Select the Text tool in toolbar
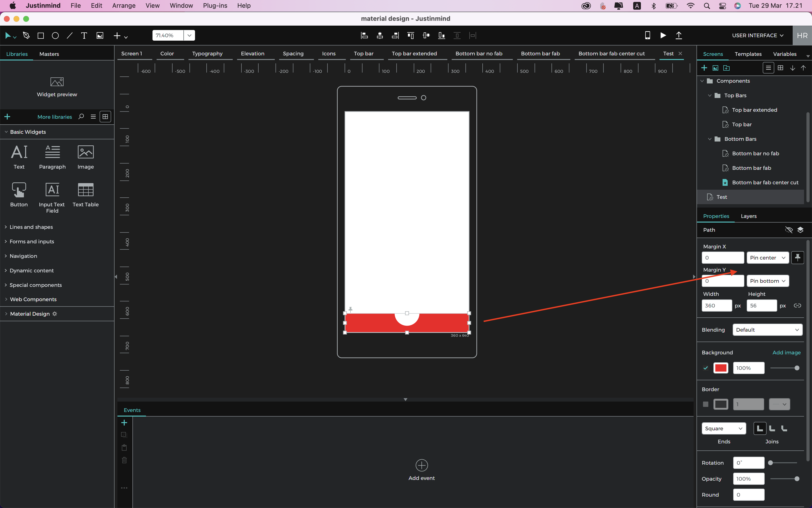 tap(84, 35)
